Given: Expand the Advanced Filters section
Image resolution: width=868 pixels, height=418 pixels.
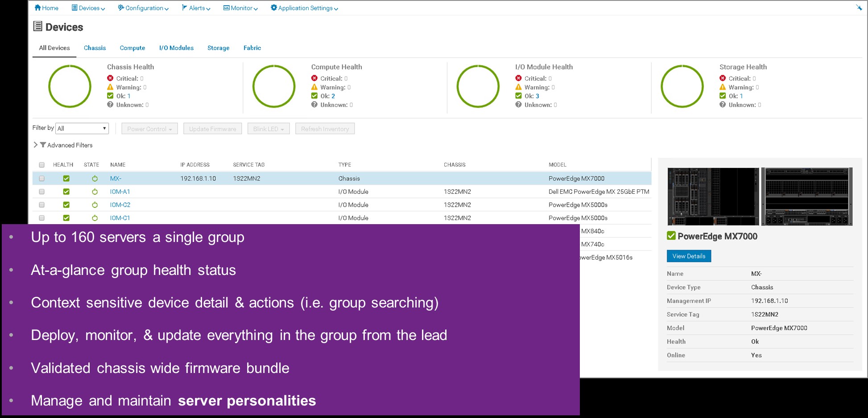Looking at the screenshot, I should (36, 145).
